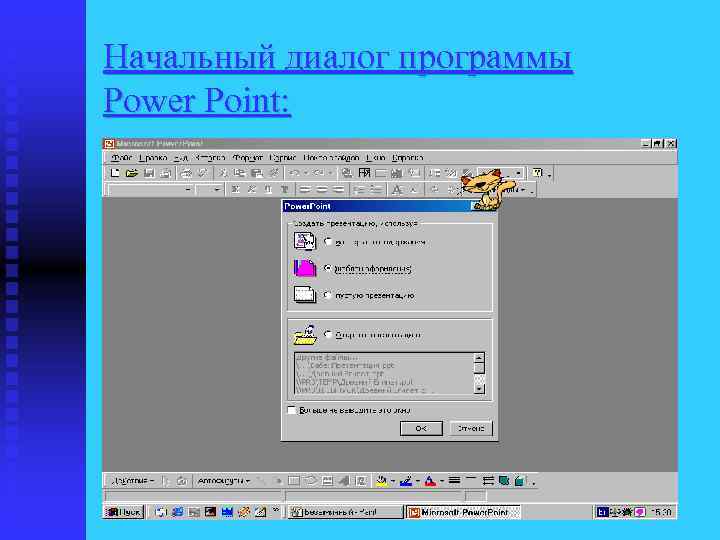This screenshot has height=540, width=720.
Task: Confirm the dialog with the OK button
Action: pyautogui.click(x=421, y=428)
